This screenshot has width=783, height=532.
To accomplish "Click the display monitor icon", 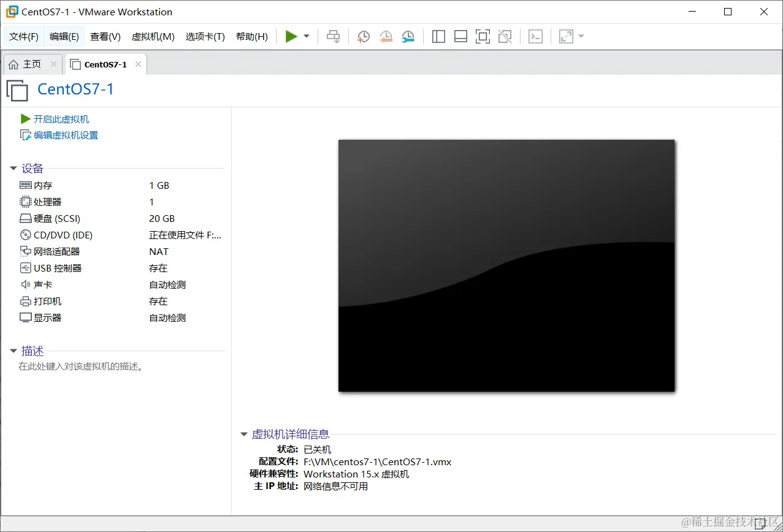I will (25, 317).
